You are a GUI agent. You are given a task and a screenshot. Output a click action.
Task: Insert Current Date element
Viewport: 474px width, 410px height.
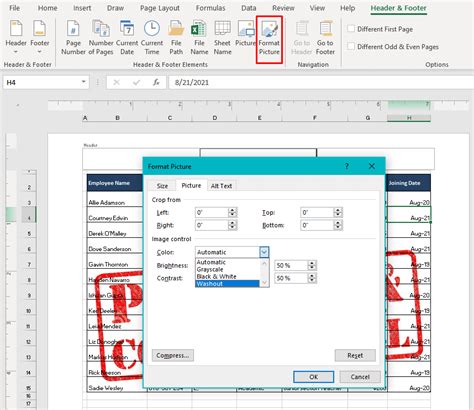(127, 37)
